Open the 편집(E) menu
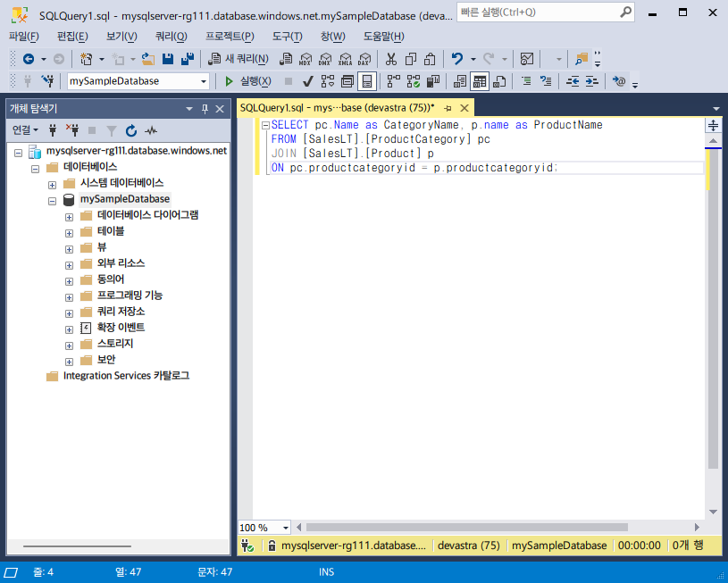The width and height of the screenshot is (728, 583). (x=72, y=37)
